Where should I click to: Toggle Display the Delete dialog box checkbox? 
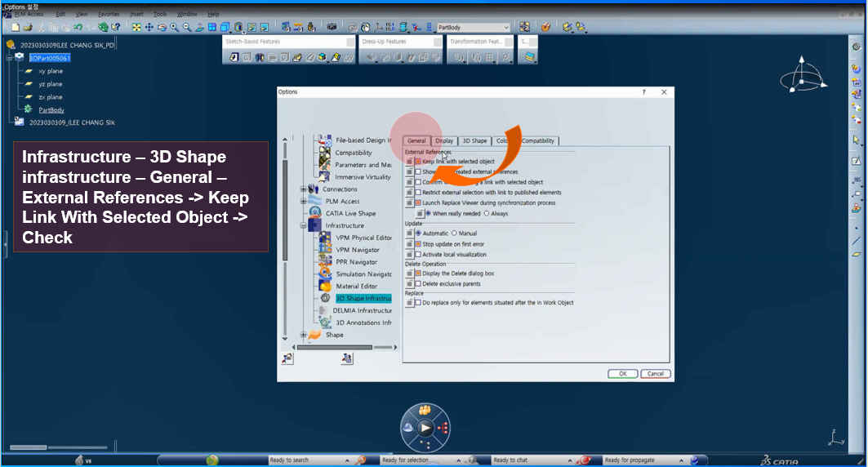click(418, 274)
